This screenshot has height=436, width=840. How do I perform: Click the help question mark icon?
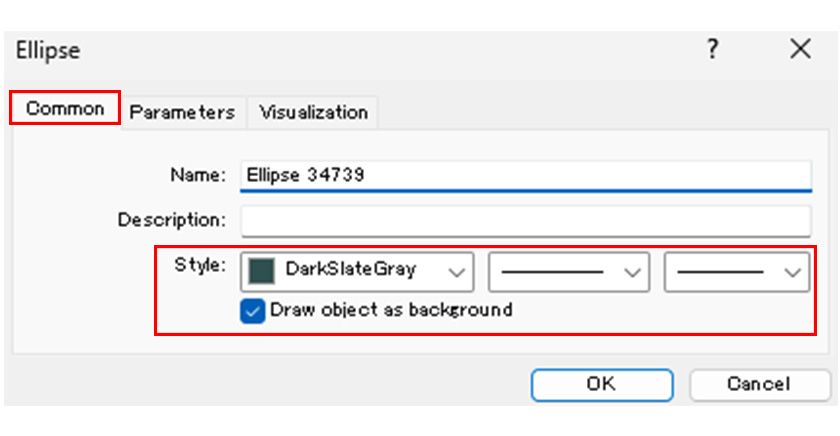coord(712,50)
